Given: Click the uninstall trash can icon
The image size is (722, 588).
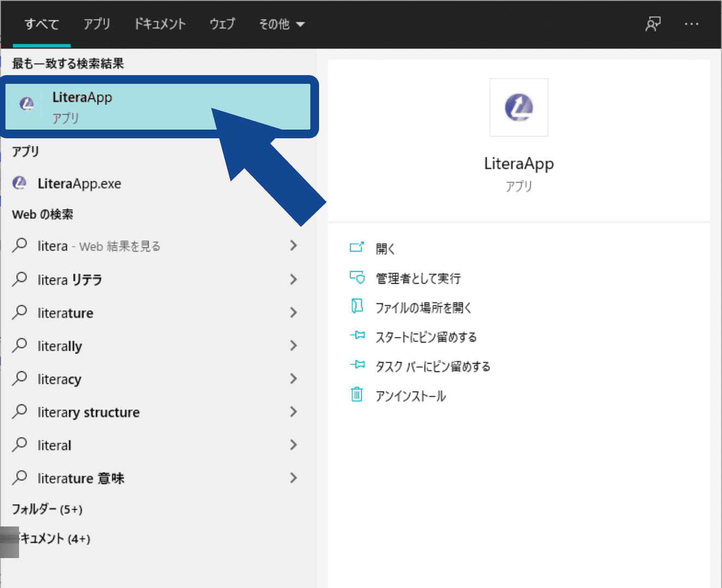Looking at the screenshot, I should click(x=357, y=394).
